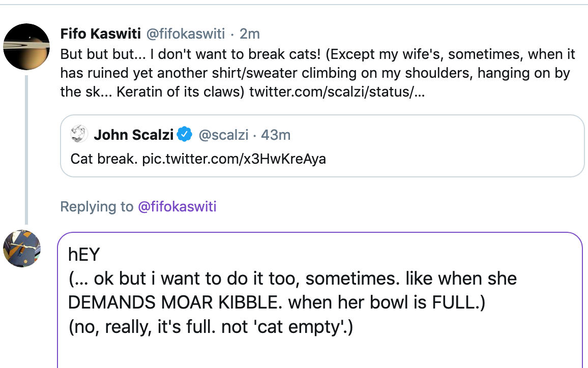Open the pic.twitter.com/x3HwKreAya link

pos(234,159)
